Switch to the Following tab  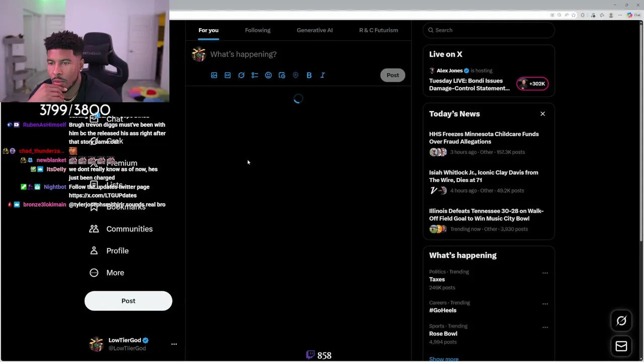(x=258, y=30)
